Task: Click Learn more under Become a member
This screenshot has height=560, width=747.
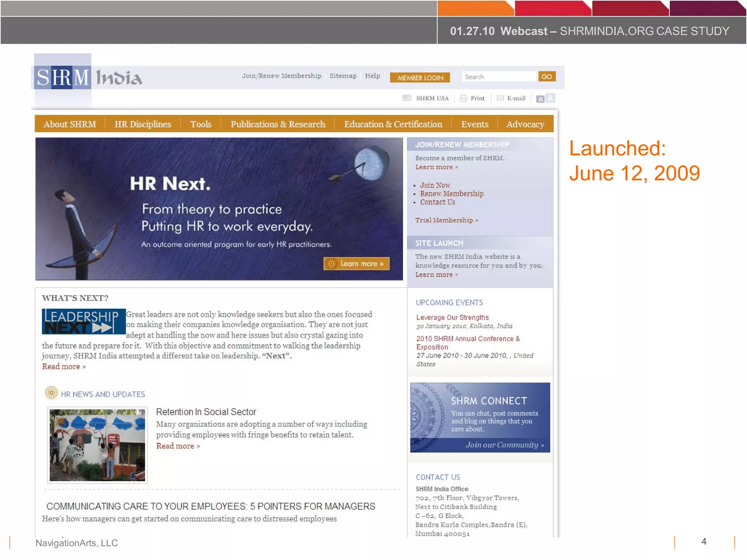Action: coord(436,167)
